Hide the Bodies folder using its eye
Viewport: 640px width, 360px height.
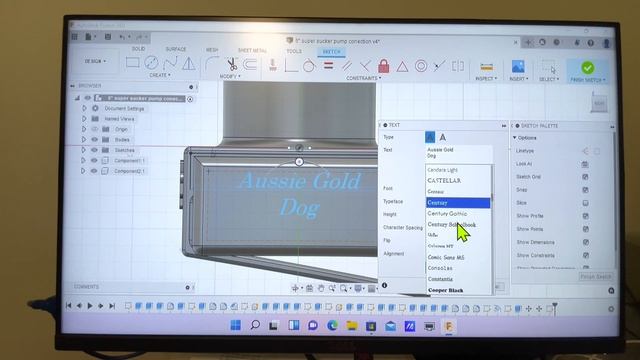(x=94, y=140)
